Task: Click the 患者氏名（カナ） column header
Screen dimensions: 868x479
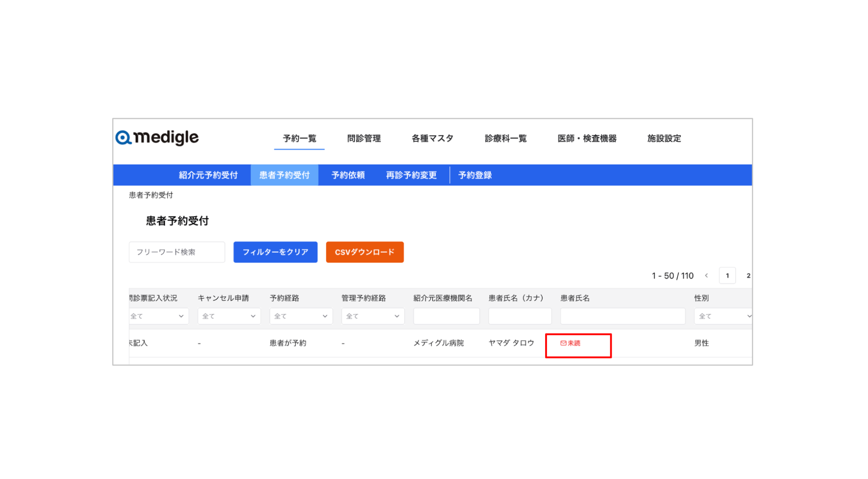Action: pos(516,298)
